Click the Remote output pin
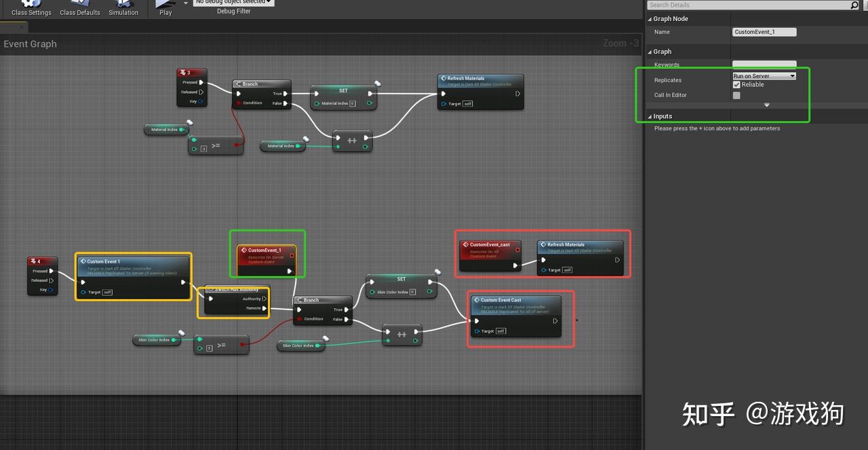Screen dimensions: 868x450 tap(264, 308)
